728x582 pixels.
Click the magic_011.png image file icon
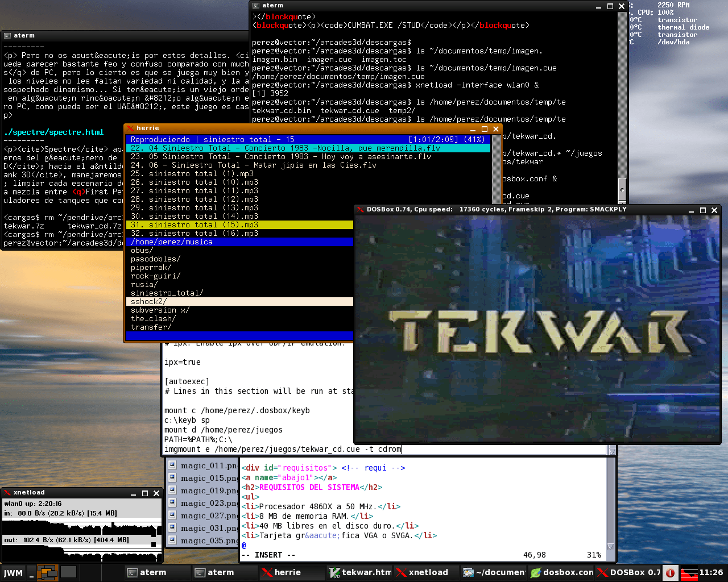click(x=172, y=465)
